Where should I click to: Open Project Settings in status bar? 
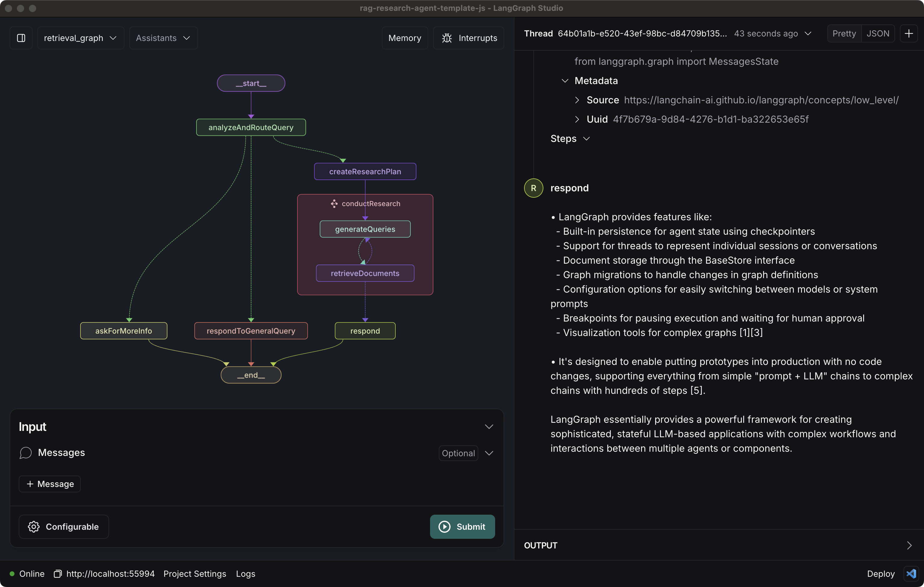pos(195,573)
